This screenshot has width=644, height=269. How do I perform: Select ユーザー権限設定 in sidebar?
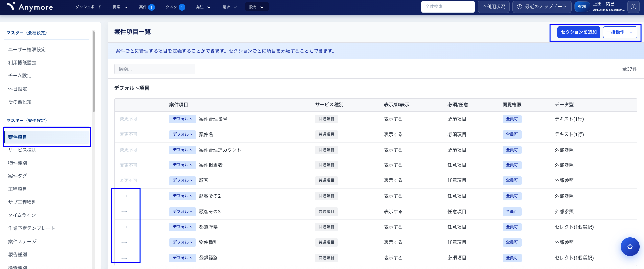tap(27, 50)
